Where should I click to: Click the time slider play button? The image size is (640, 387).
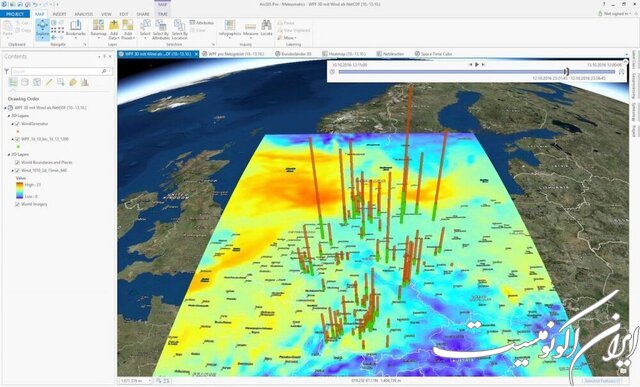[x=477, y=64]
